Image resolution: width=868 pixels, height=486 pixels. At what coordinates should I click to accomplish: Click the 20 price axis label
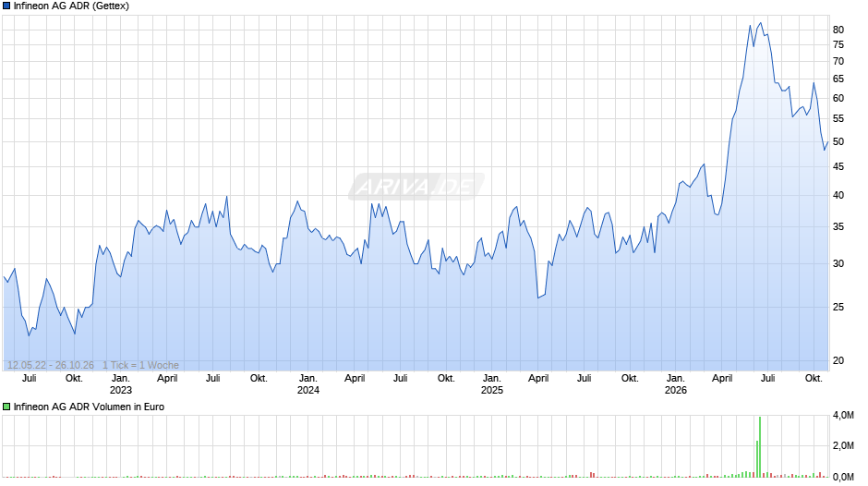(x=838, y=360)
